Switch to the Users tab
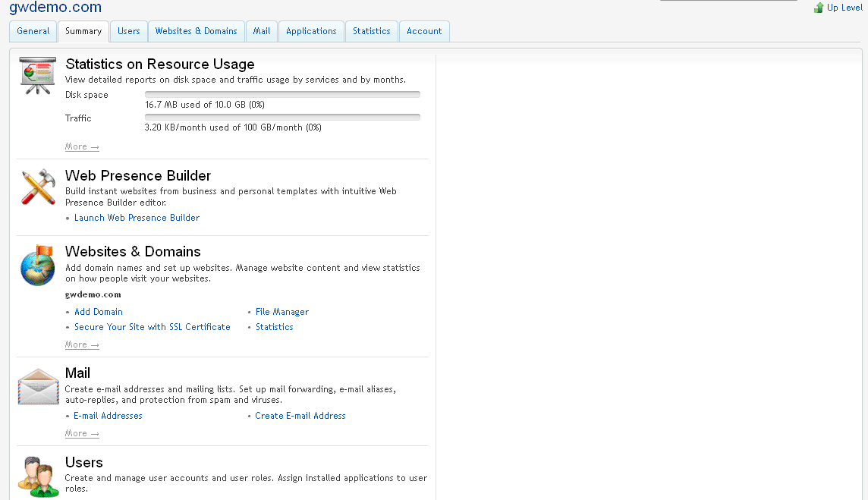Image resolution: width=868 pixels, height=500 pixels. pos(129,31)
